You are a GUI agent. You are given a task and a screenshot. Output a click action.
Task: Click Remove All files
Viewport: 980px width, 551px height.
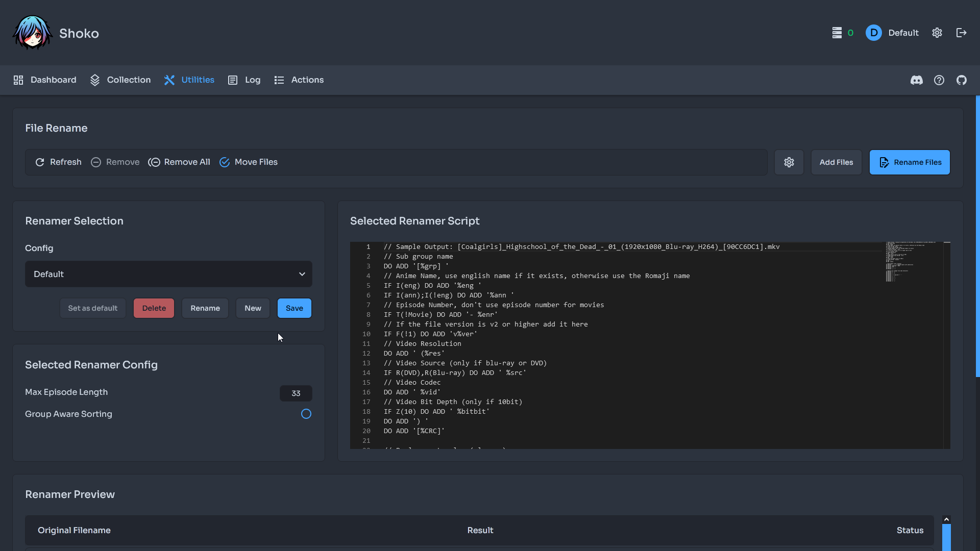[x=179, y=162]
